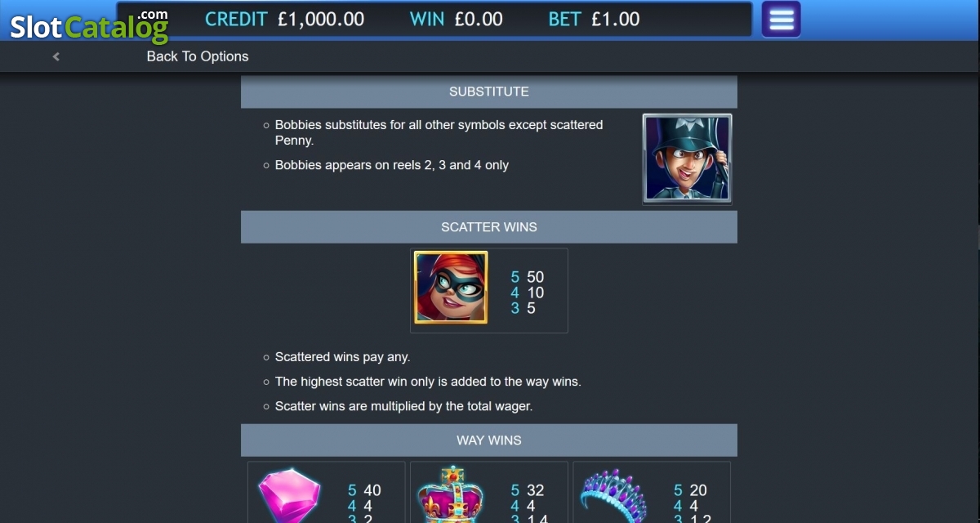The image size is (980, 523).
Task: Click the WIN £0.00 display
Action: point(456,19)
